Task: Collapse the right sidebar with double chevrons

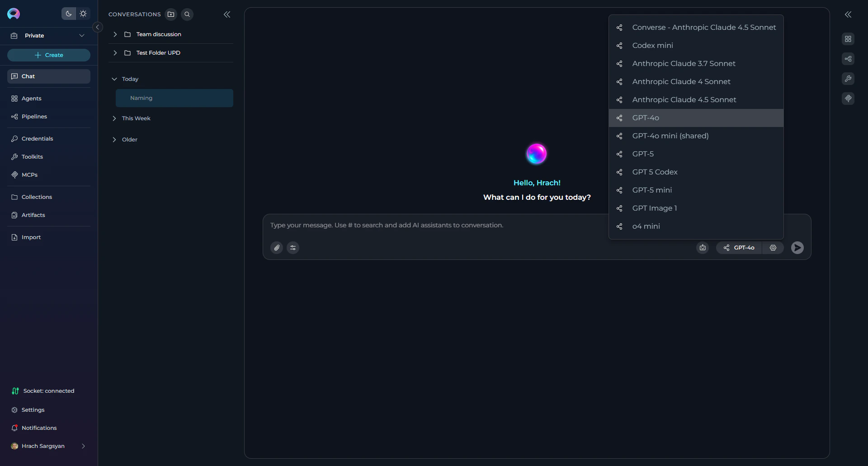Action: [x=849, y=14]
